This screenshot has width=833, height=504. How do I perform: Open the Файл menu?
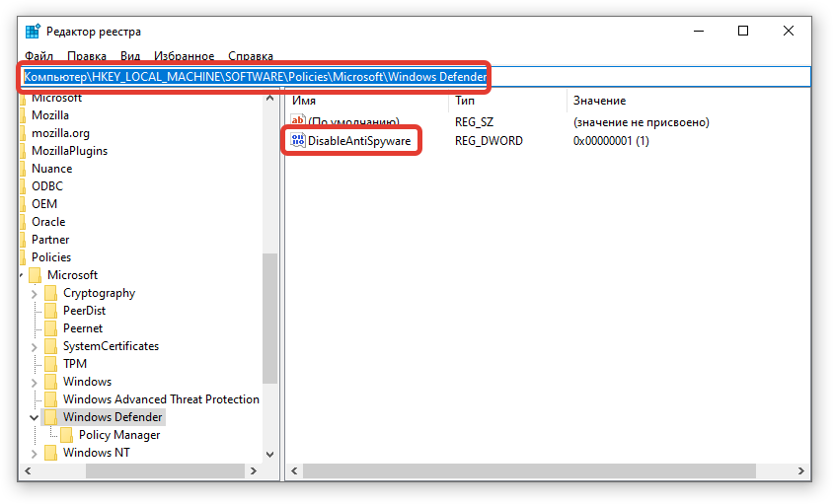point(38,56)
